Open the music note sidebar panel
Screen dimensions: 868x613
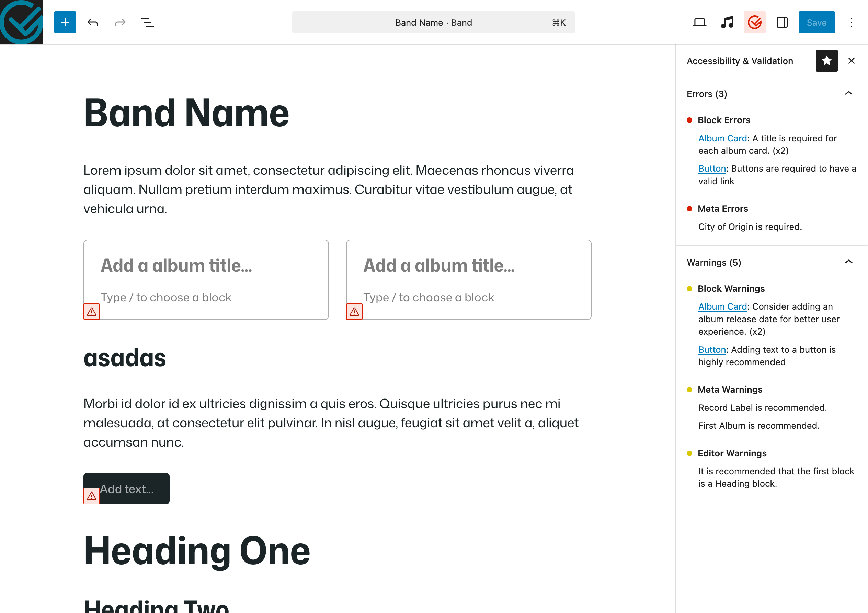(x=727, y=22)
